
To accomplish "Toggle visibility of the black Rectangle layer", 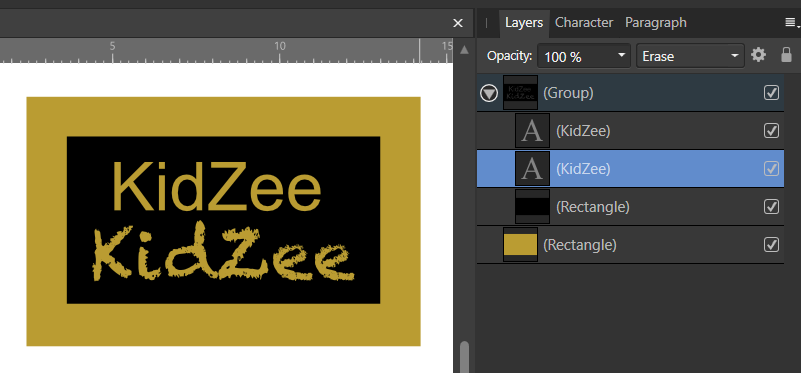I will (x=771, y=206).
